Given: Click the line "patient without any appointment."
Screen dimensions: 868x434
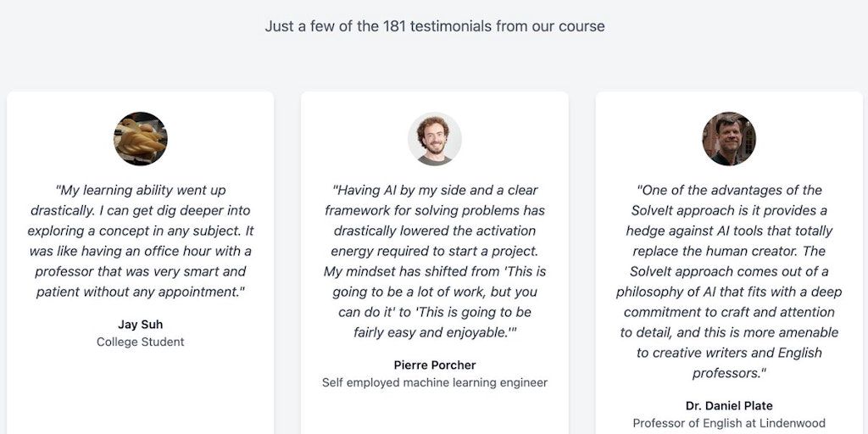Looking at the screenshot, I should pyautogui.click(x=141, y=292).
